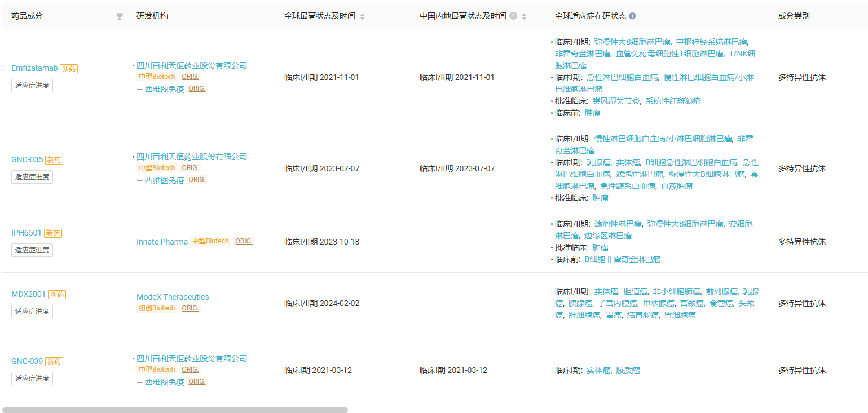Open ModeX Therapeutics company link
This screenshot has width=868, height=413.
(x=173, y=297)
